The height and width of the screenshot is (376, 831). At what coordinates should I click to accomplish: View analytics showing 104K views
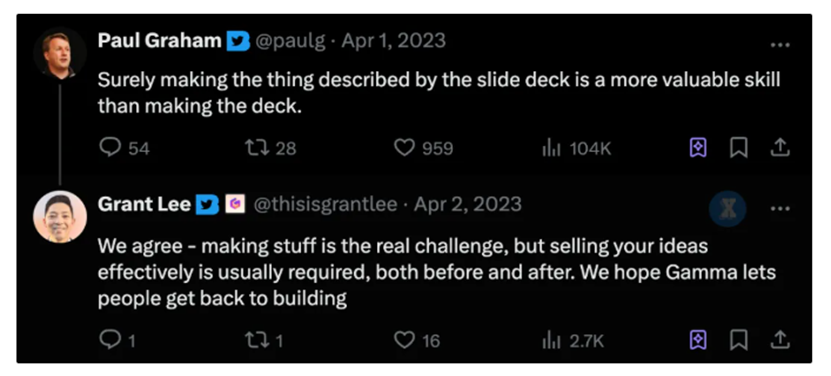pos(577,148)
